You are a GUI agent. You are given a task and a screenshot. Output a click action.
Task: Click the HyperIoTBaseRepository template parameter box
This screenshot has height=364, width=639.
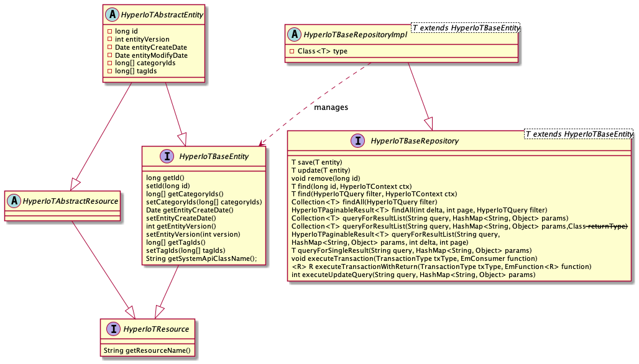pos(579,134)
